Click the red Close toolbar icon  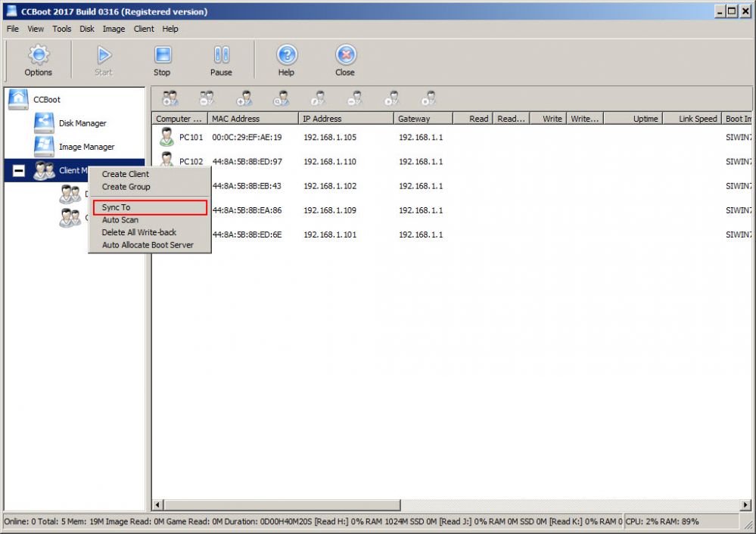point(345,61)
